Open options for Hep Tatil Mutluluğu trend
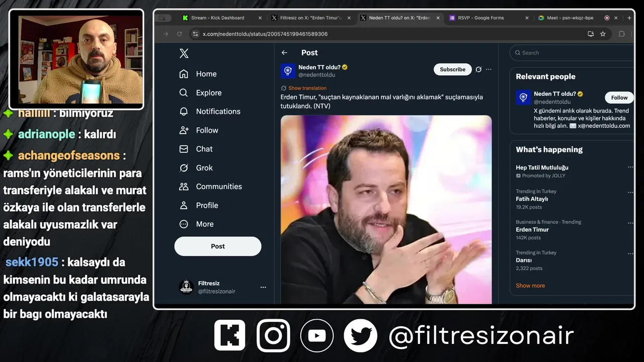644x362 pixels. tap(630, 167)
